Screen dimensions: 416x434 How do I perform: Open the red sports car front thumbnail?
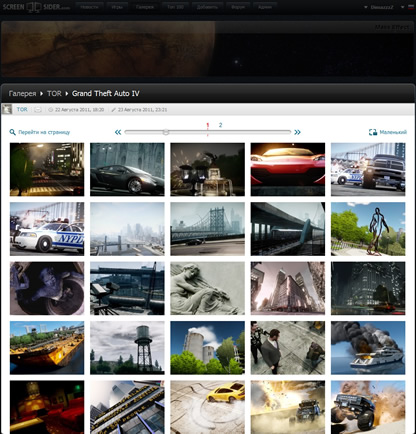point(288,169)
